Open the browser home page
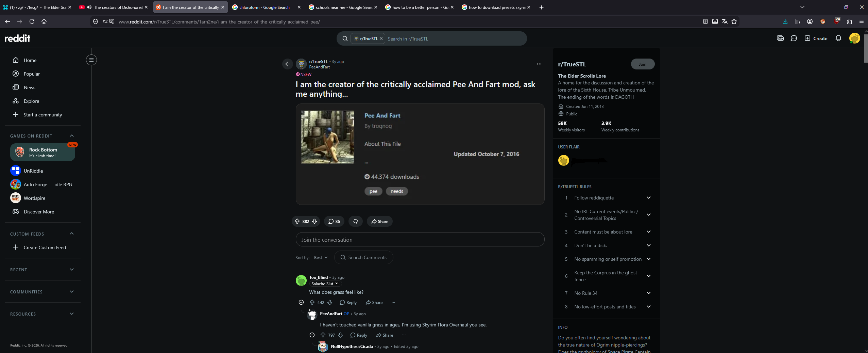 click(x=44, y=21)
